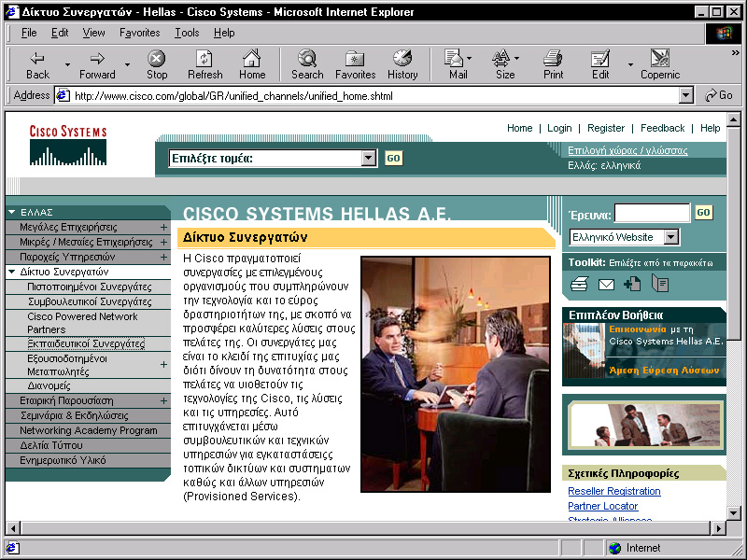747x560 pixels.
Task: Open the Mail toolbar button
Action: [x=458, y=64]
